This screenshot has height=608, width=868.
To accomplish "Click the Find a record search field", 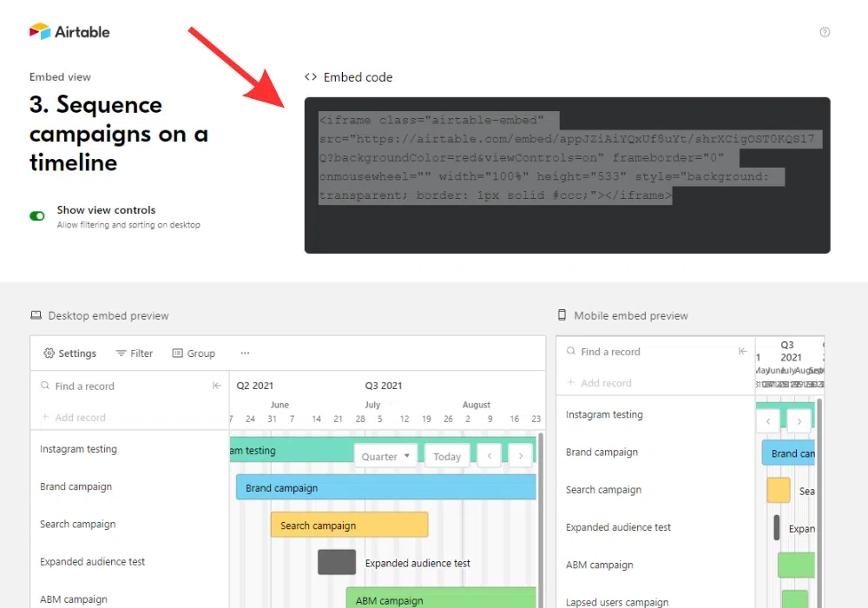I will [122, 387].
